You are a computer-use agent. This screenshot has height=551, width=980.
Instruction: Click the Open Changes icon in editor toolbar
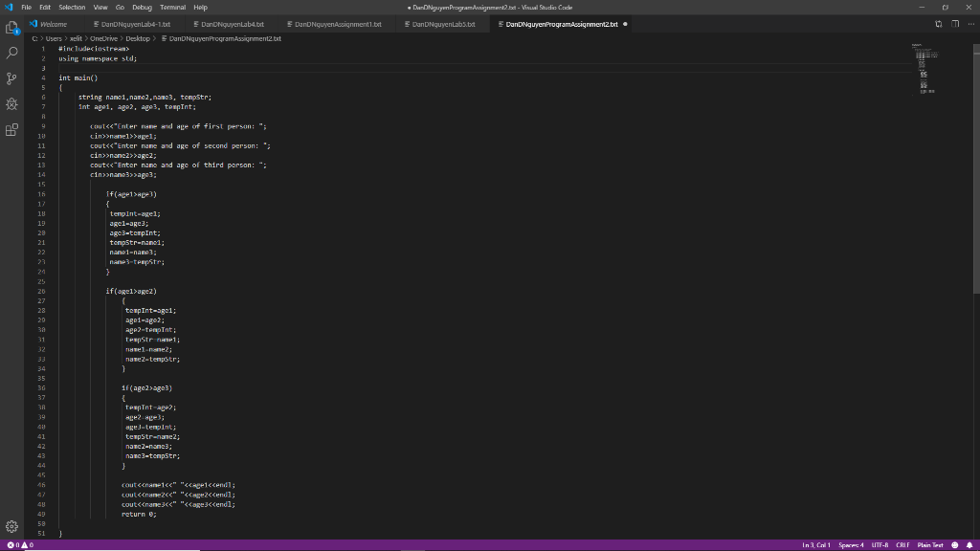click(x=939, y=24)
